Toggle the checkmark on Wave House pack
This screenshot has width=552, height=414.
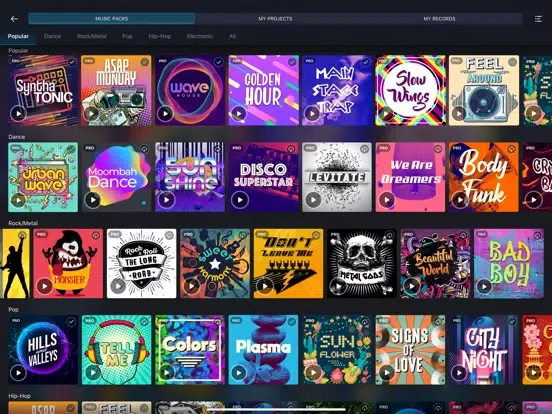click(x=219, y=62)
